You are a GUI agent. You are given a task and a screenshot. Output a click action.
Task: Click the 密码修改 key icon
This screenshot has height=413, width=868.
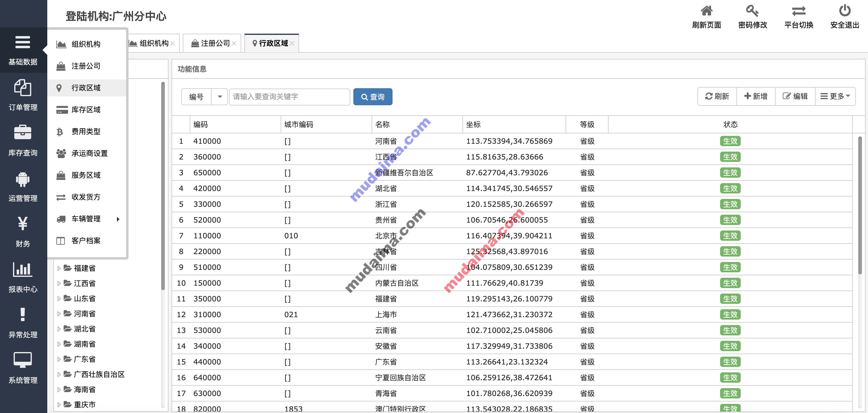point(752,11)
